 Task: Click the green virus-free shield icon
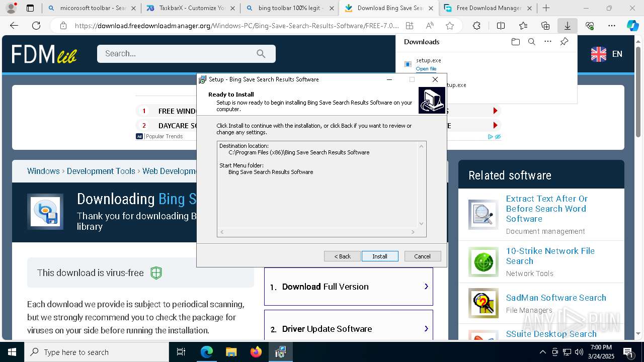click(156, 273)
